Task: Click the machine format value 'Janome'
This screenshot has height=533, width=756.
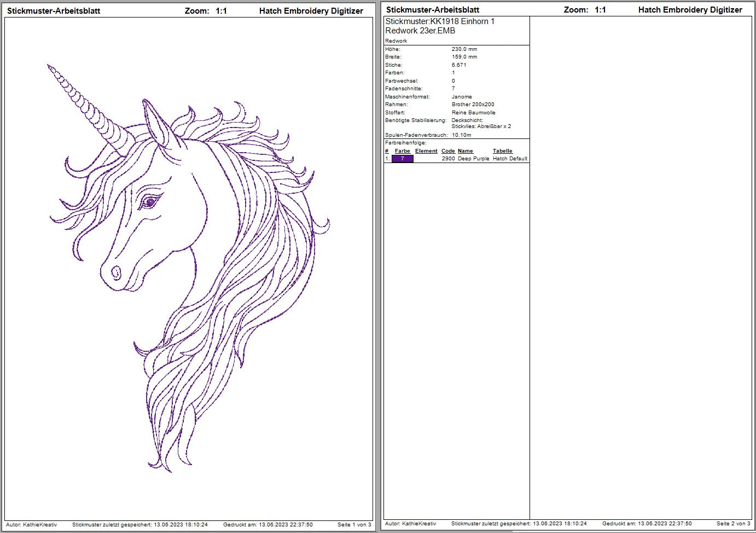Action: coord(462,97)
